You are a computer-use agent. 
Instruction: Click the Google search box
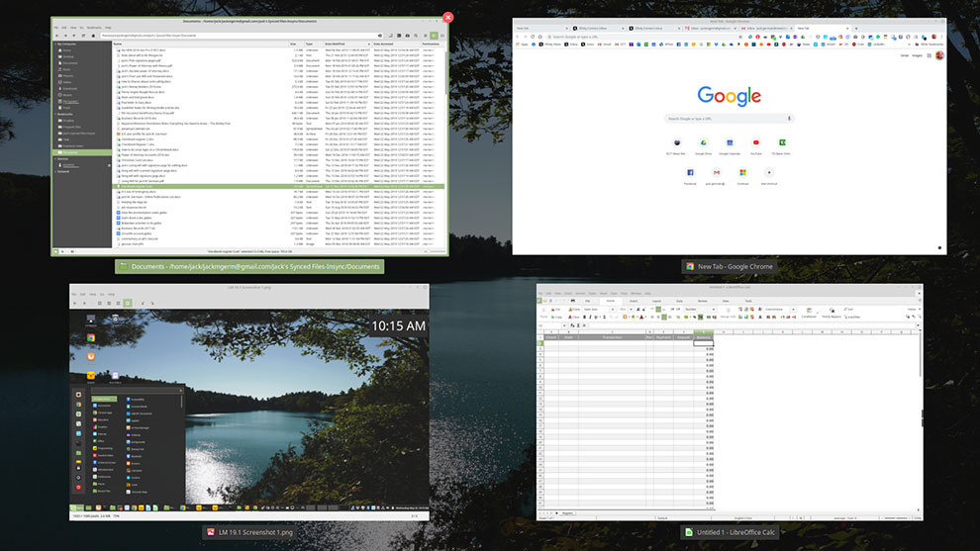729,118
